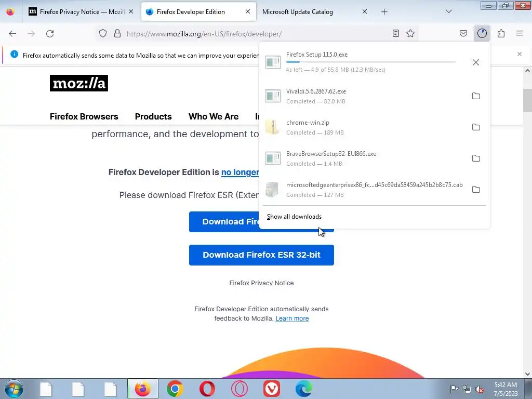Toggle reader view icon in address bar
Viewport: 532px width, 399px height.
(395, 33)
